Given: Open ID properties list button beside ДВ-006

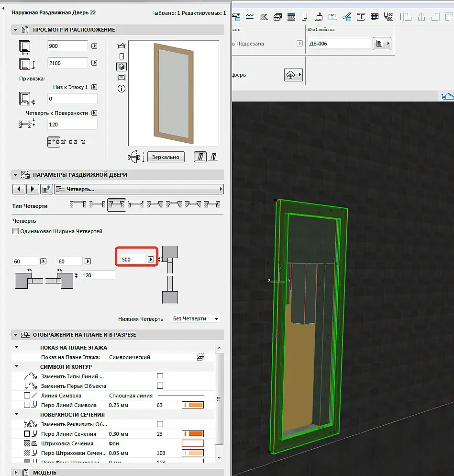Looking at the screenshot, I should [x=382, y=44].
